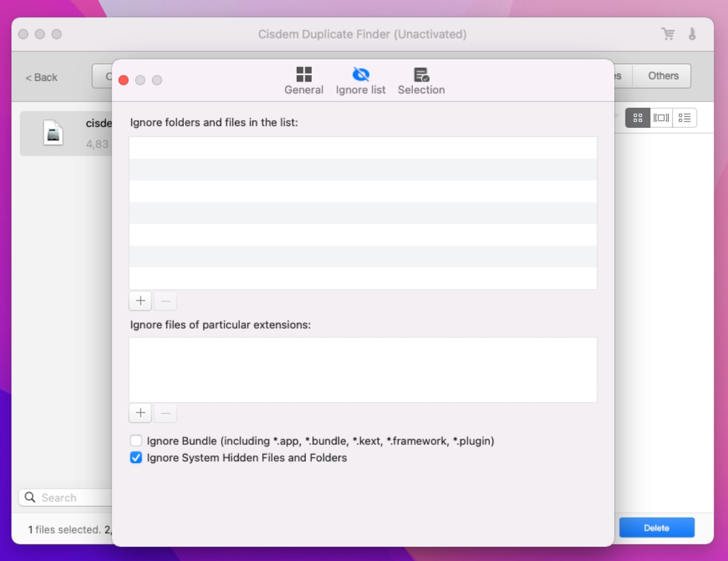The width and height of the screenshot is (728, 561).
Task: Add a file extension to ignore
Action: pyautogui.click(x=140, y=413)
